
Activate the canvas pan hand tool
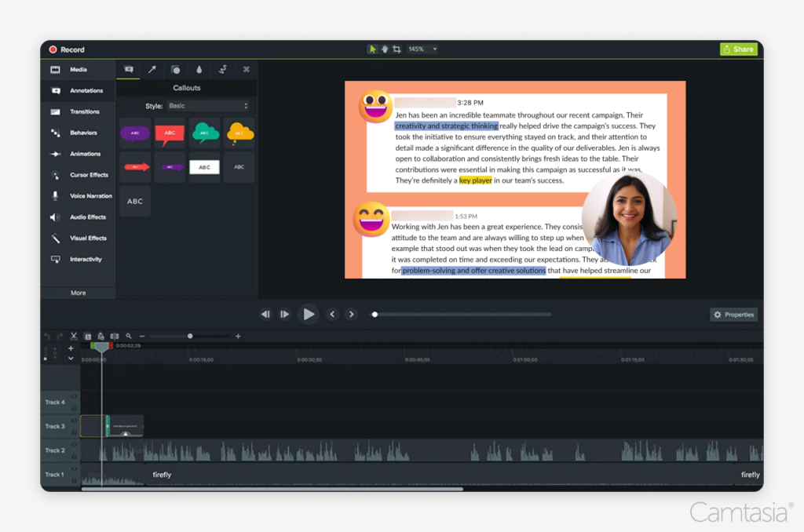click(385, 49)
